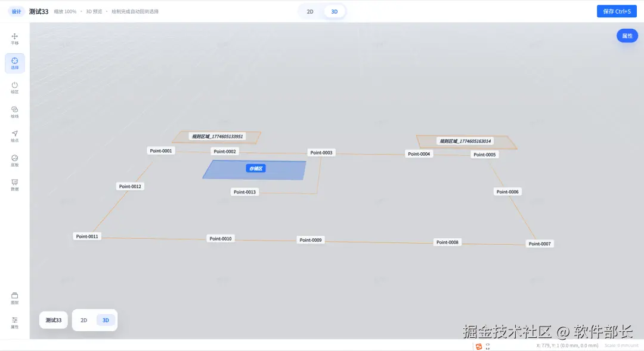Click the 保存 Ctrl+S save button
Image resolution: width=644 pixels, height=351 pixels.
coord(617,11)
